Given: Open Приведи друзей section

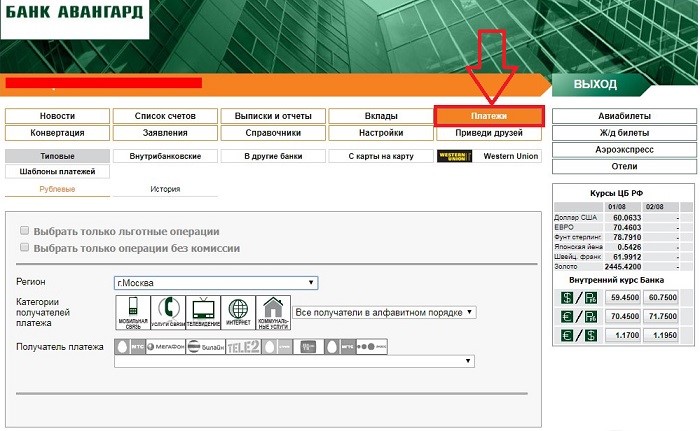Looking at the screenshot, I should [489, 133].
